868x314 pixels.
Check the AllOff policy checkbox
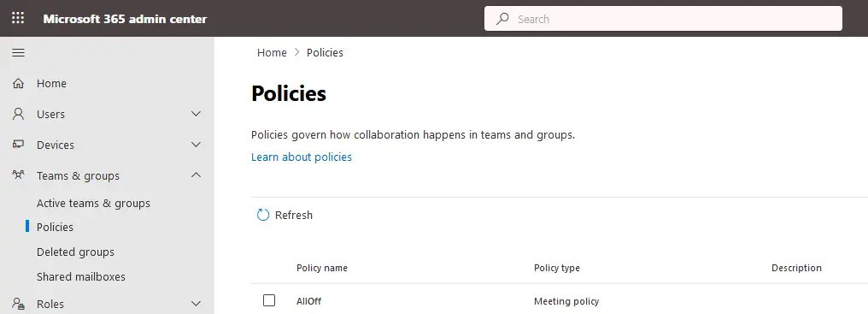[x=269, y=300]
